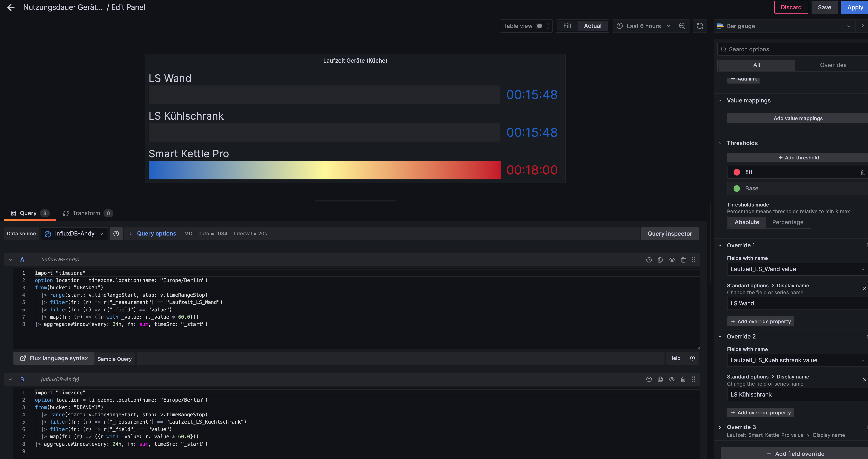Toggle the Table view switch
Screen dimensions: 868x459
(542, 26)
